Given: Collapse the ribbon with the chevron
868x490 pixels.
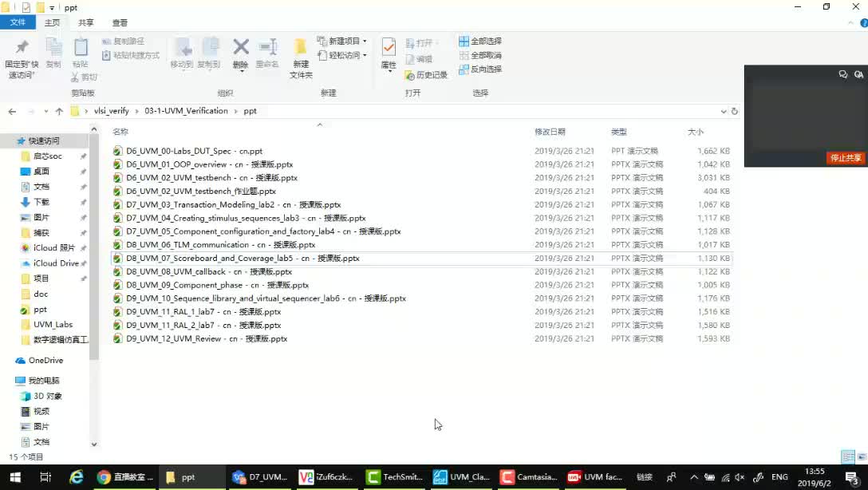Looking at the screenshot, I should [x=850, y=23].
